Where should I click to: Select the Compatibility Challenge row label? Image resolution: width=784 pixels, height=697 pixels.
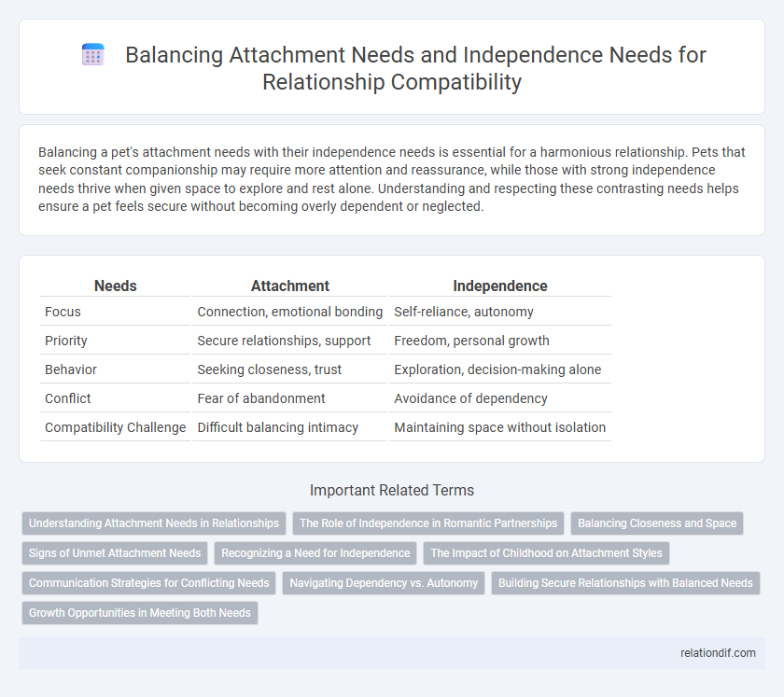click(x=116, y=427)
